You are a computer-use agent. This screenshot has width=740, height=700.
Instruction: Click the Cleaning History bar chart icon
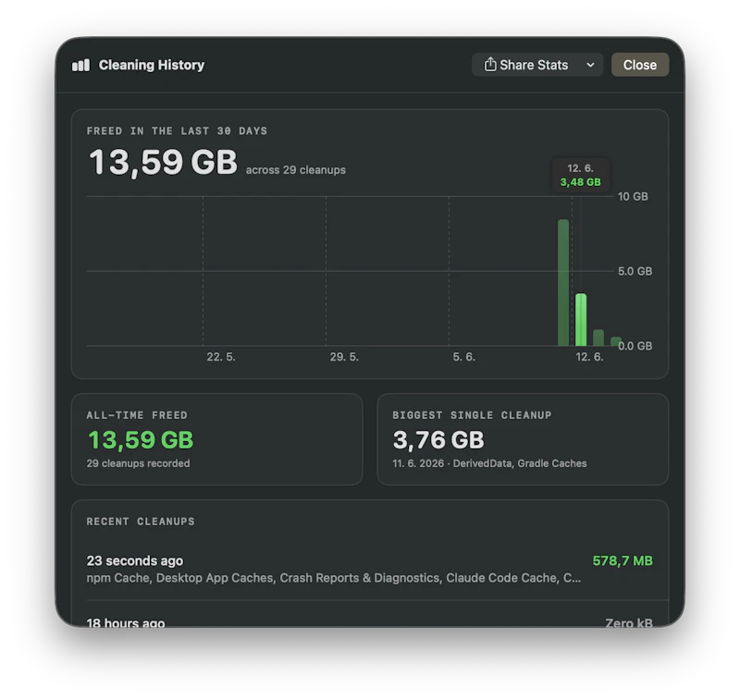[80, 65]
